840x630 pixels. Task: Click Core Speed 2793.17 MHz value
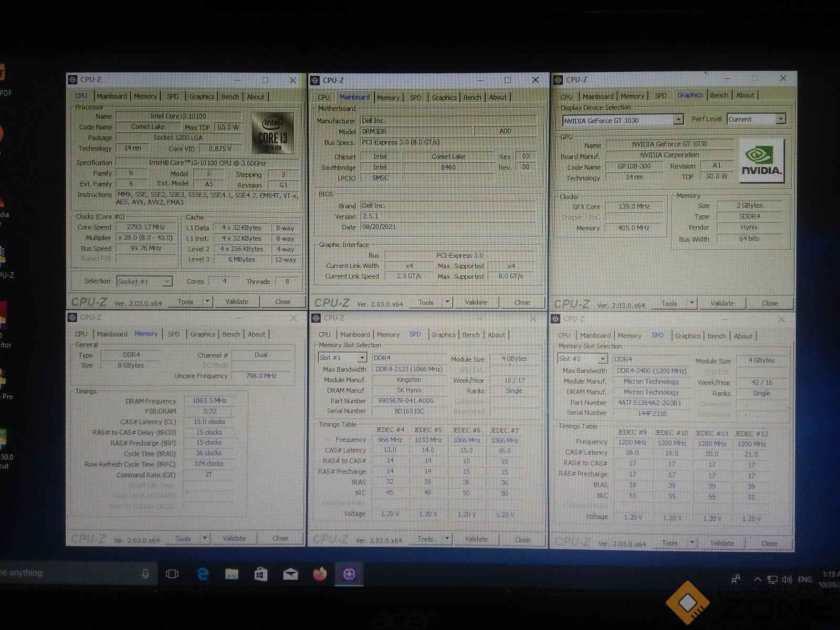click(145, 227)
